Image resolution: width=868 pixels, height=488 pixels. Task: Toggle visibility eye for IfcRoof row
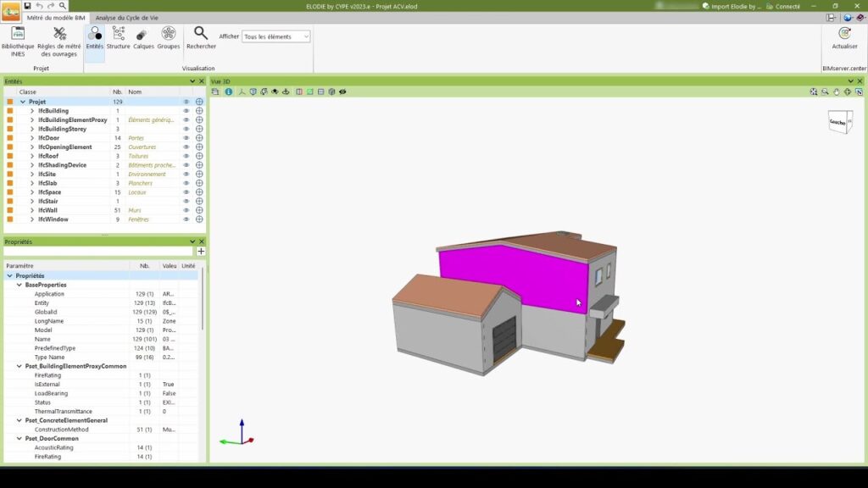(x=186, y=156)
